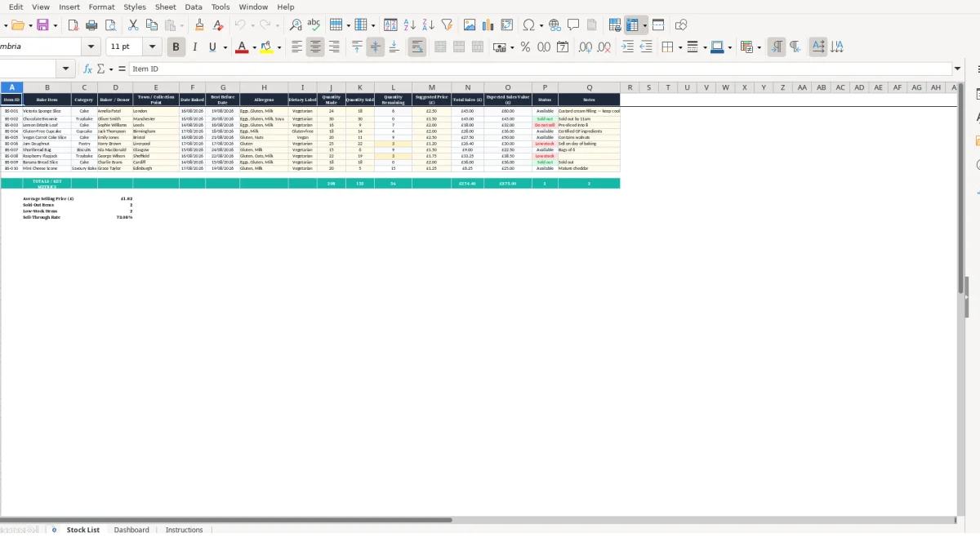The image size is (980, 551).
Task: Clone formatting with the paintbrush icon
Action: point(199,25)
